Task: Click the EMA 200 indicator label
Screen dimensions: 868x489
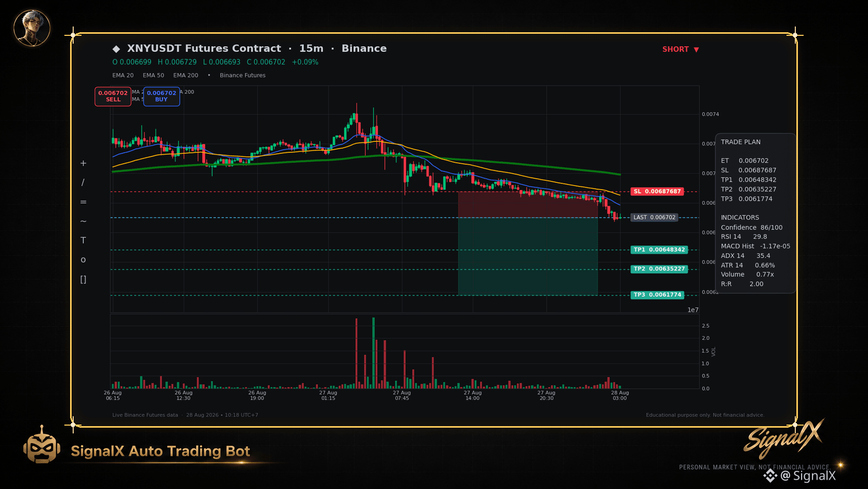Action: click(x=186, y=75)
